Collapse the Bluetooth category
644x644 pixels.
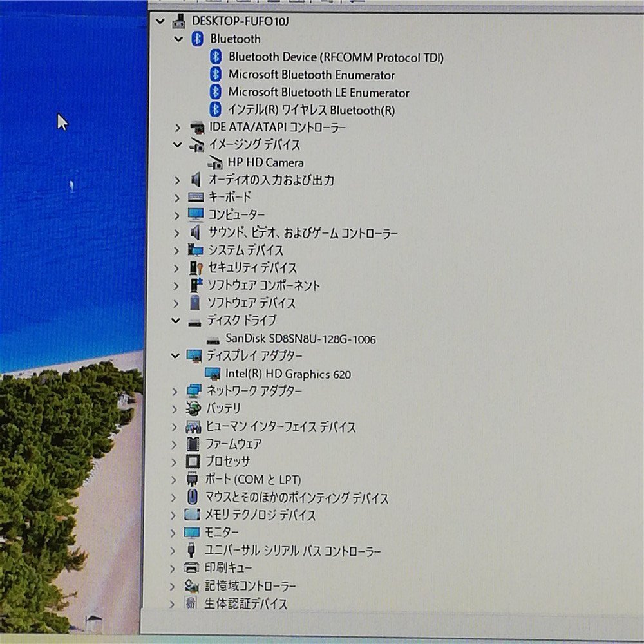(178, 39)
